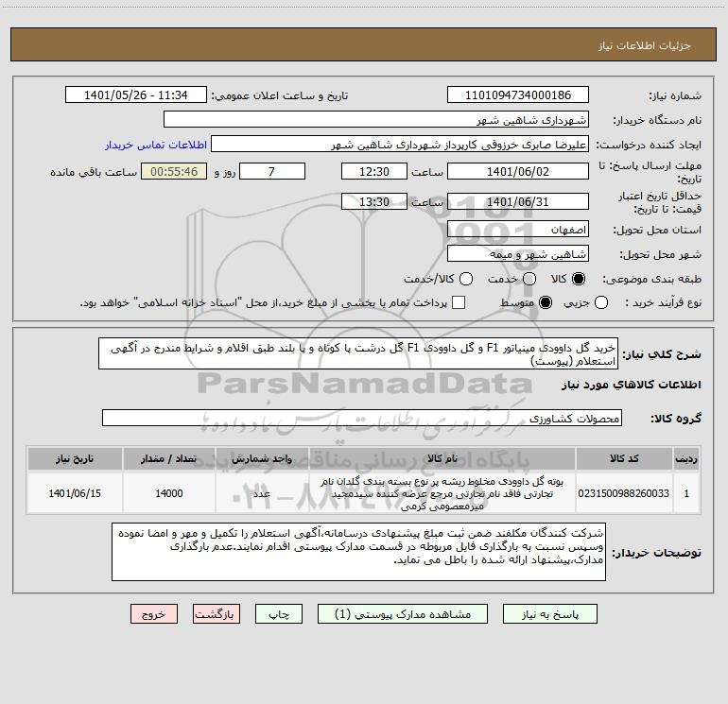Click the product name cell بوته گل داوودی
The height and width of the screenshot is (704, 728).
tap(442, 493)
